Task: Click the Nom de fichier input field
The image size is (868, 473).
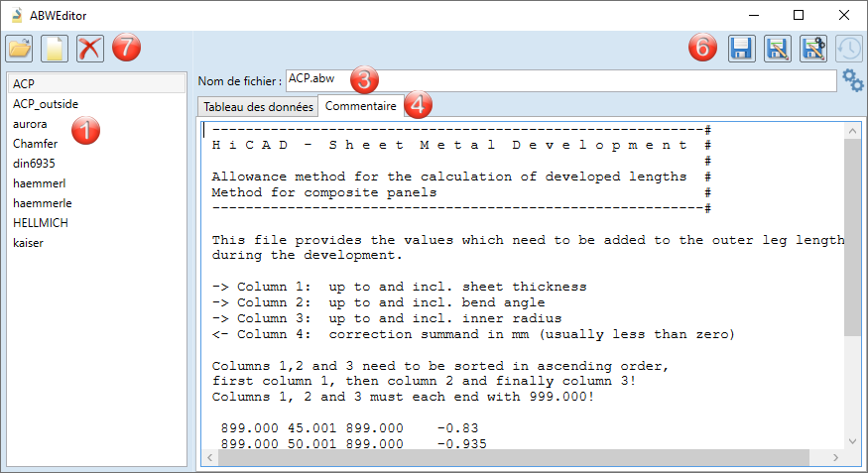Action: pyautogui.click(x=560, y=80)
